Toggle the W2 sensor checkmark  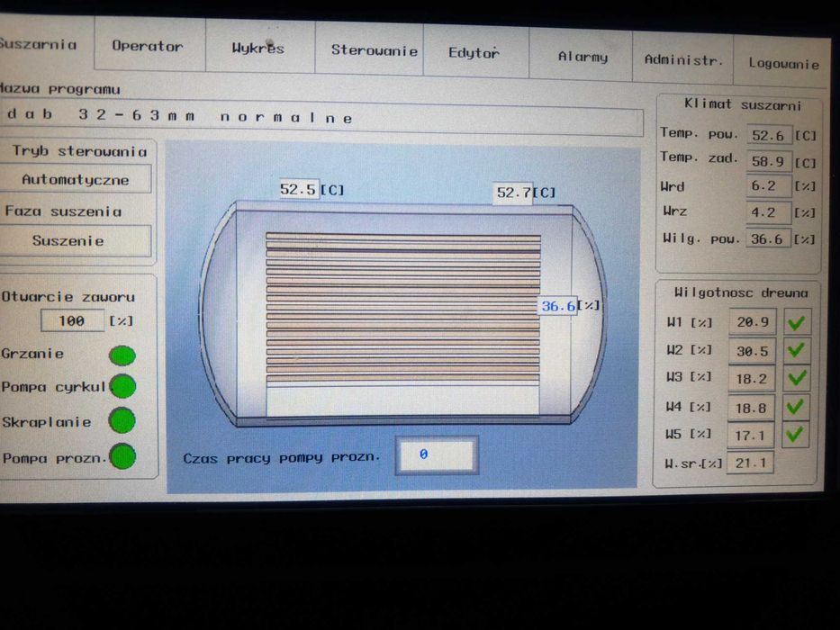click(x=797, y=350)
